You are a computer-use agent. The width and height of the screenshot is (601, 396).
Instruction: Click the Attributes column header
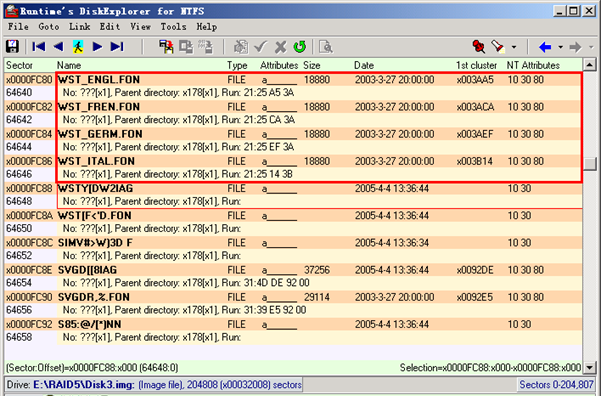(279, 65)
